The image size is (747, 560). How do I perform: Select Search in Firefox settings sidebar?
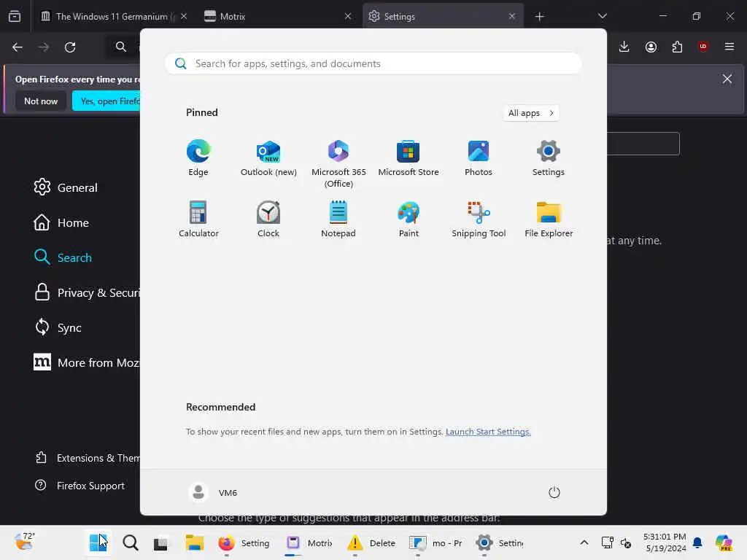point(63,257)
